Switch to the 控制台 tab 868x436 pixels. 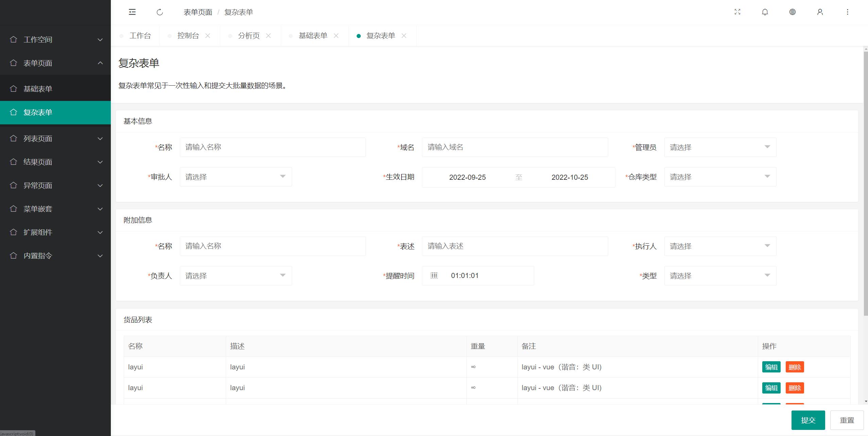(x=188, y=36)
